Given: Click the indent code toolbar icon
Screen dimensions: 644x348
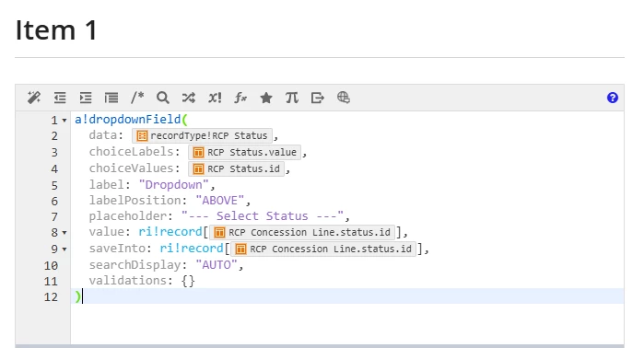Looking at the screenshot, I should click(x=86, y=98).
